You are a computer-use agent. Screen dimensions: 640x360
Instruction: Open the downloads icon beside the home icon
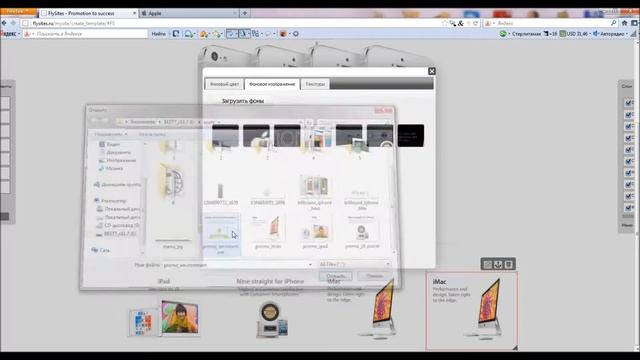coord(635,23)
